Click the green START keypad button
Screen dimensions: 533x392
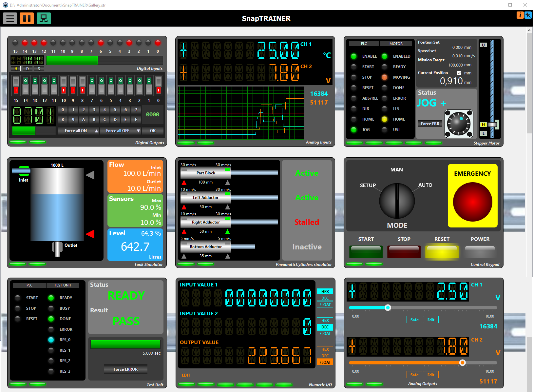[x=366, y=252]
